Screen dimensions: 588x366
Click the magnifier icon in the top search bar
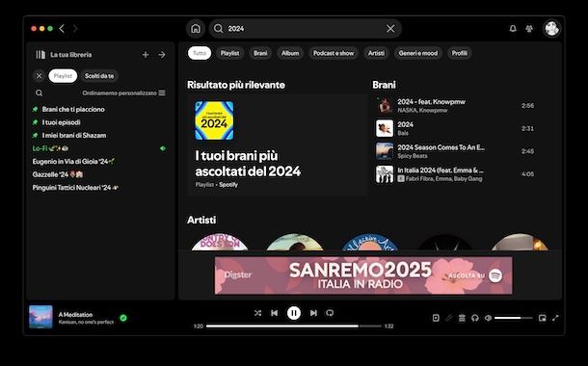[x=218, y=29]
